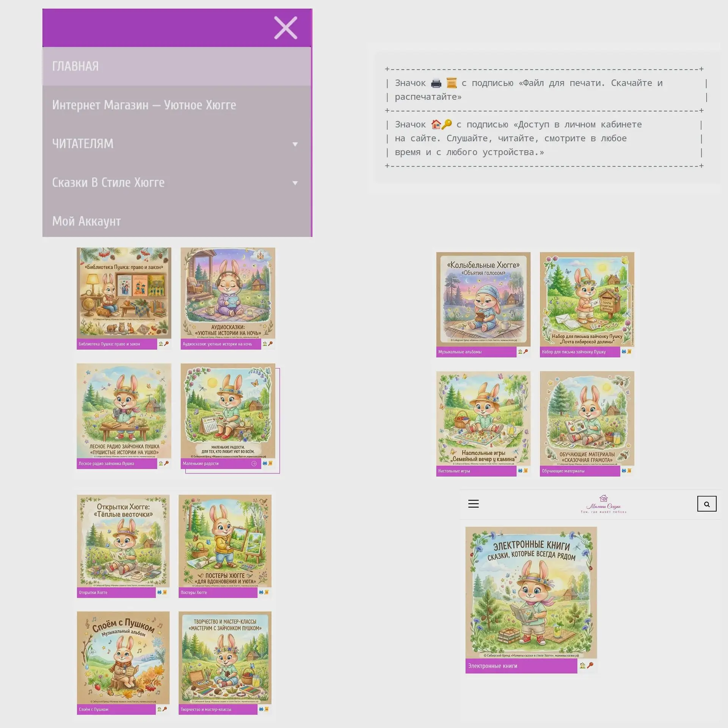Open Интернет Магазин — Уютное Хюгге menu item
728x728 pixels.
coord(177,105)
